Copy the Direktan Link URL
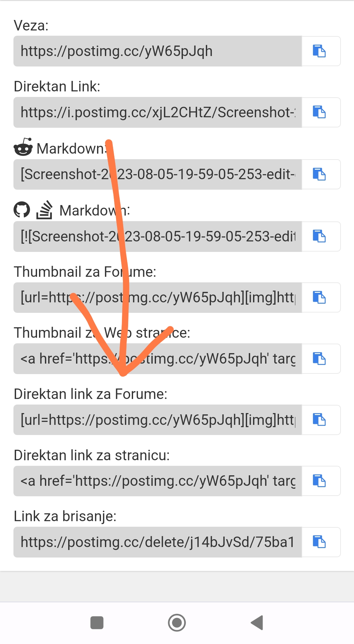The height and width of the screenshot is (644, 354). [x=321, y=112]
